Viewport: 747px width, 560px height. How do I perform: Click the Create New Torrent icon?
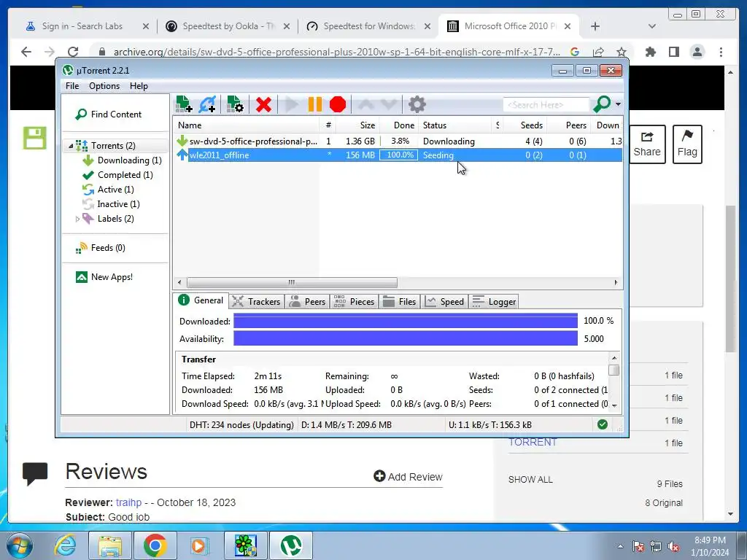click(x=235, y=104)
